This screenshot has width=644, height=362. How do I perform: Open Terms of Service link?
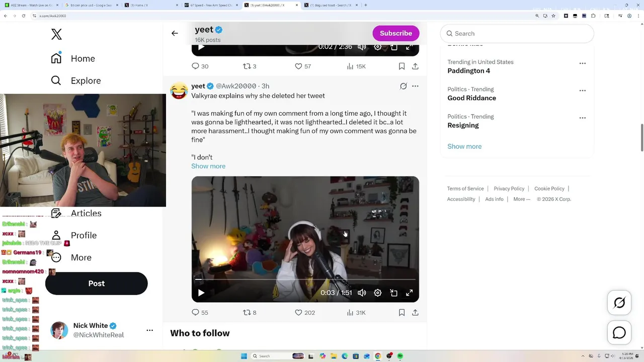465,189
